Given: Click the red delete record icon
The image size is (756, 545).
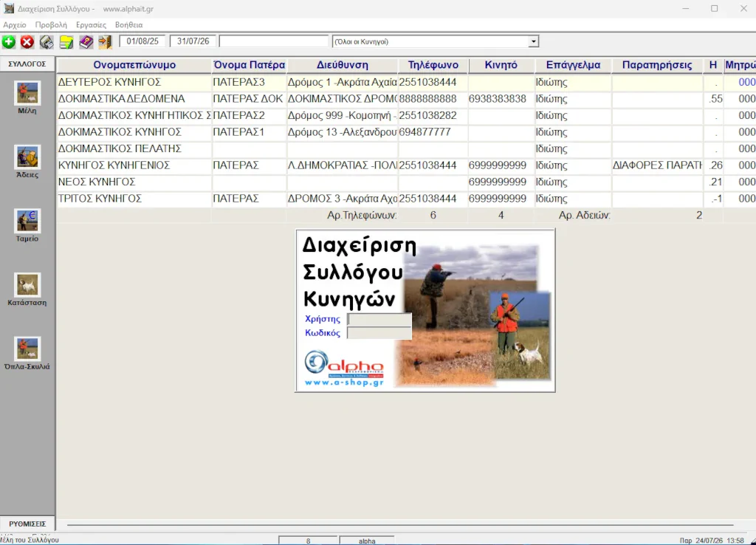Looking at the screenshot, I should point(27,42).
